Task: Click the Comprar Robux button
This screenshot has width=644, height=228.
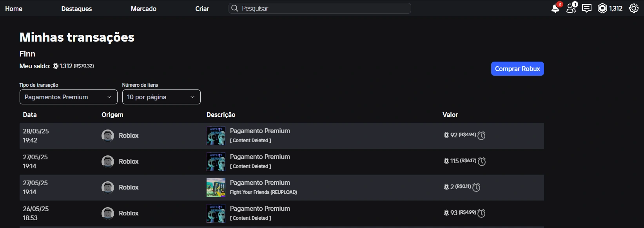Action: tap(517, 69)
